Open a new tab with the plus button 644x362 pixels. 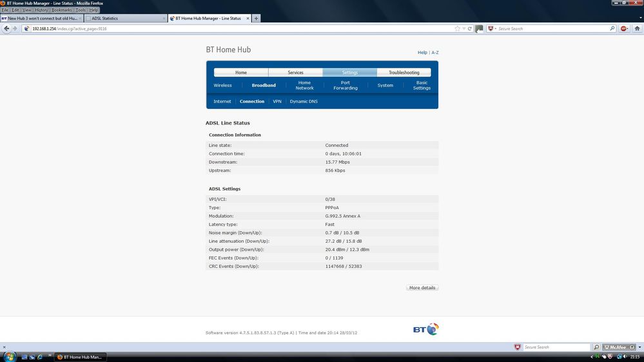[256, 18]
